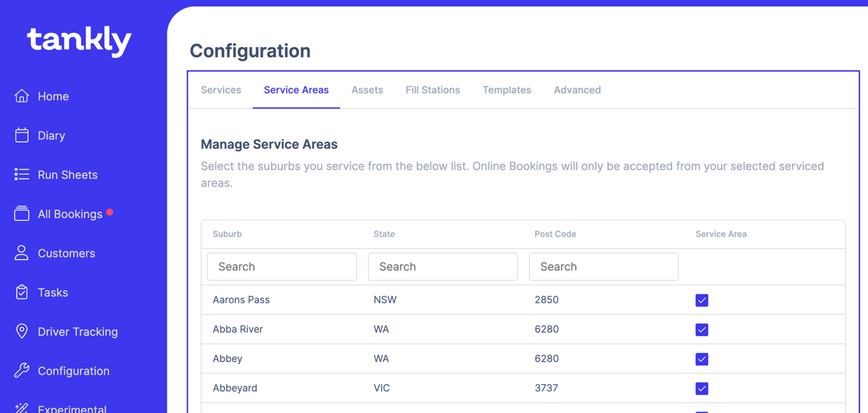Select the Advanced tab
The width and height of the screenshot is (868, 413).
[x=577, y=90]
